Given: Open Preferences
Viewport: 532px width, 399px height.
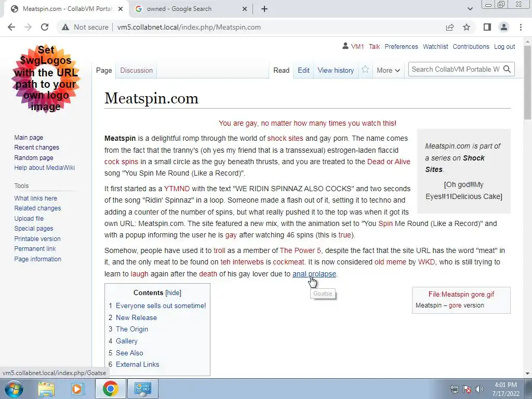Looking at the screenshot, I should (401, 46).
